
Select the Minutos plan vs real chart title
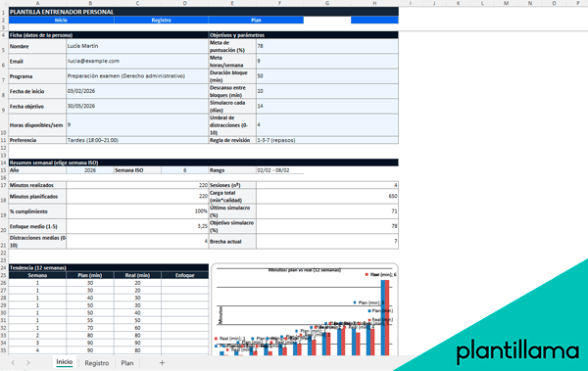click(x=305, y=270)
